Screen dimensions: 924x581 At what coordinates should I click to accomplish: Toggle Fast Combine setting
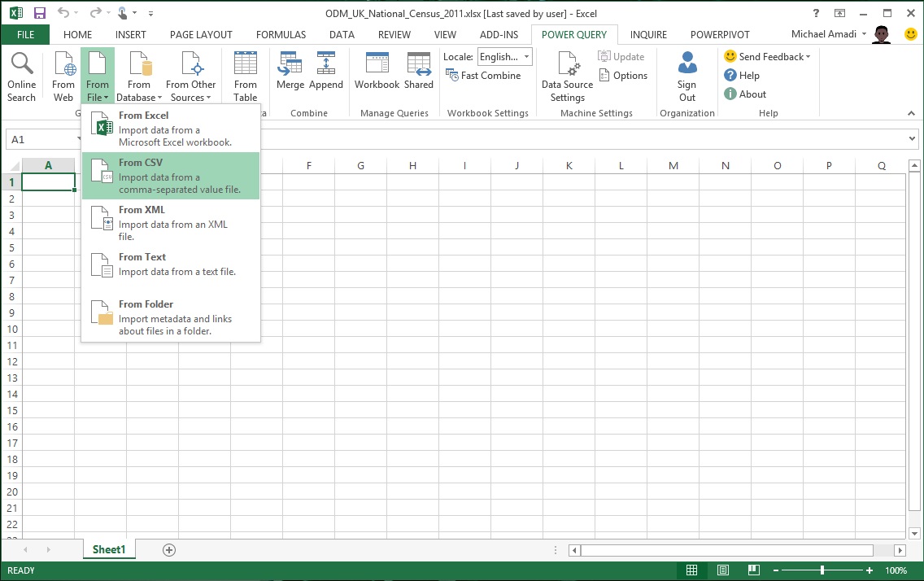[x=483, y=76]
